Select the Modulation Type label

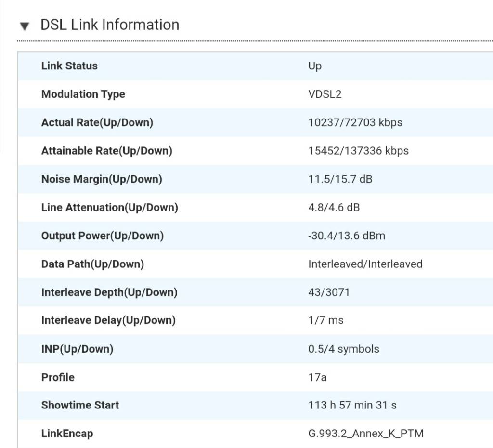[83, 94]
